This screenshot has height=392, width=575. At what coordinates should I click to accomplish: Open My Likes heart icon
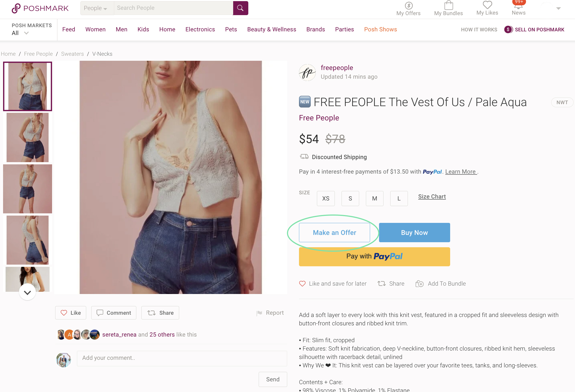tap(487, 5)
